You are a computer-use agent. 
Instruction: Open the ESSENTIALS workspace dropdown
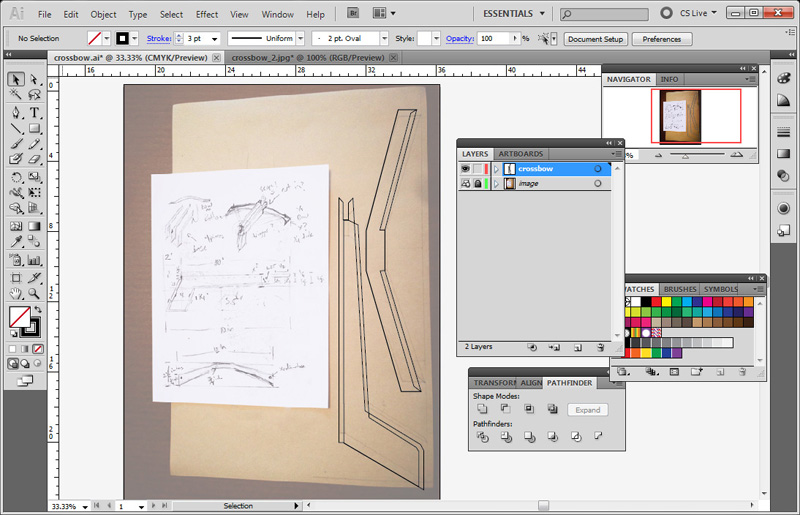tap(514, 13)
